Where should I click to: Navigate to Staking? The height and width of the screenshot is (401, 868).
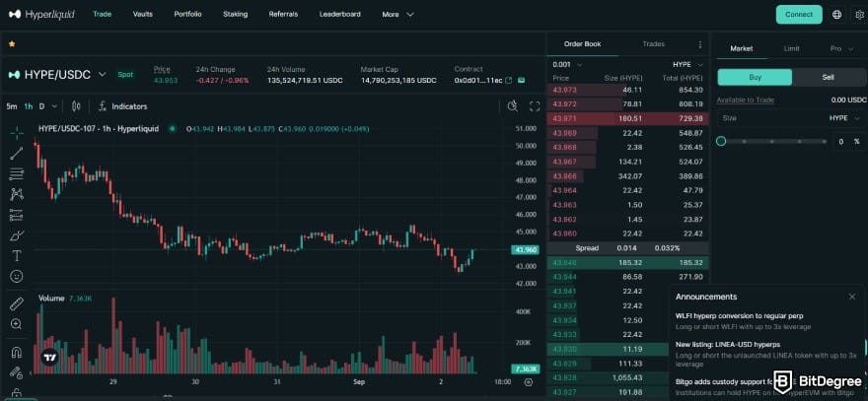[x=236, y=15]
